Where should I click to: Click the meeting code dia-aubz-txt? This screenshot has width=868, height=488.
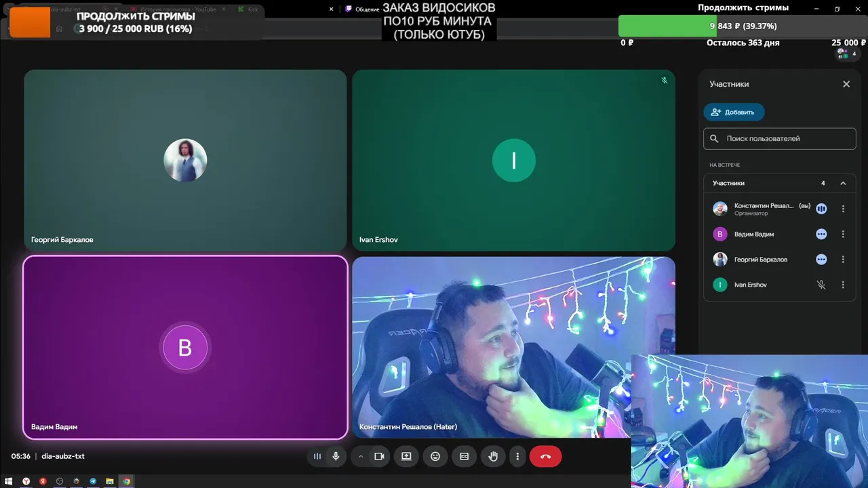pos(63,456)
